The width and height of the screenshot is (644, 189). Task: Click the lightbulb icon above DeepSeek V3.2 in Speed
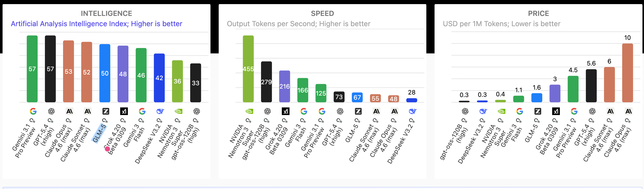411,120
